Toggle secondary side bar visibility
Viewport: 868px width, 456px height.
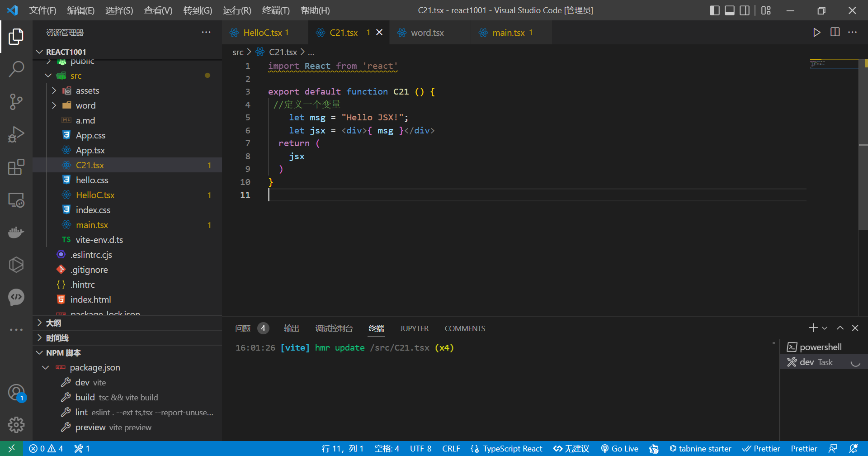pyautogui.click(x=745, y=10)
